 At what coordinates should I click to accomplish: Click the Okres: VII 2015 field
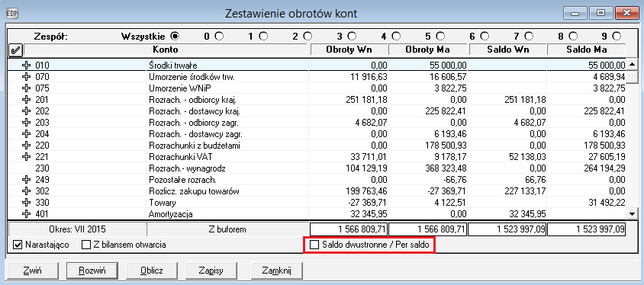(78, 229)
